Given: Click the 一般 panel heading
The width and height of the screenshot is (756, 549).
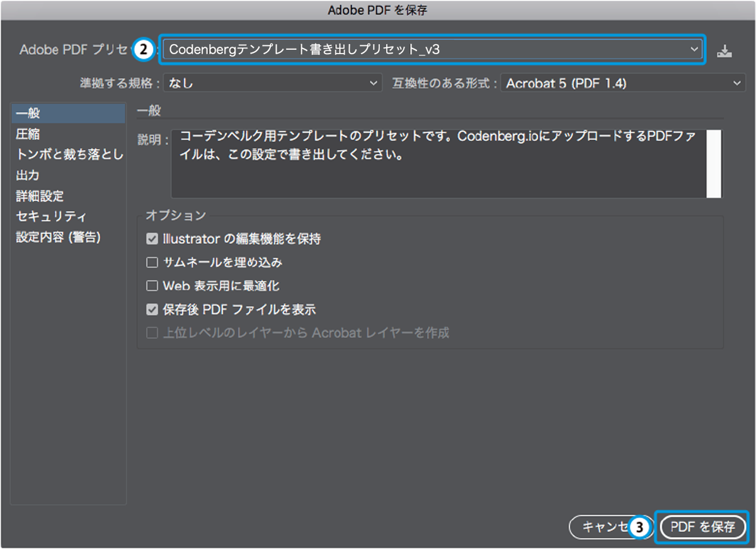Looking at the screenshot, I should [149, 111].
